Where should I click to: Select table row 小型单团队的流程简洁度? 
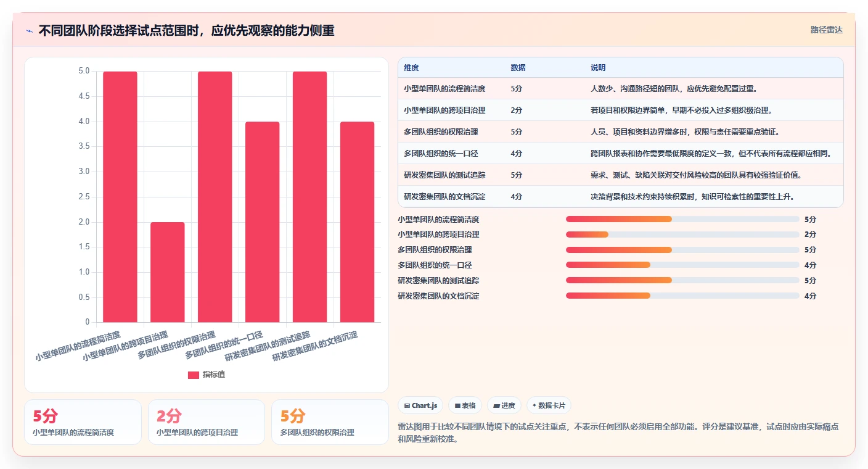click(621, 89)
